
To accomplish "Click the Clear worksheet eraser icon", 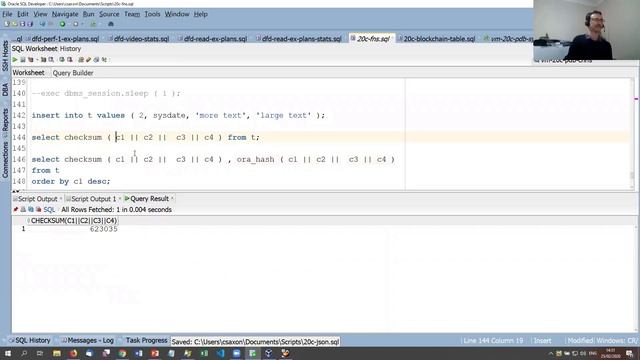I will (96, 60).
